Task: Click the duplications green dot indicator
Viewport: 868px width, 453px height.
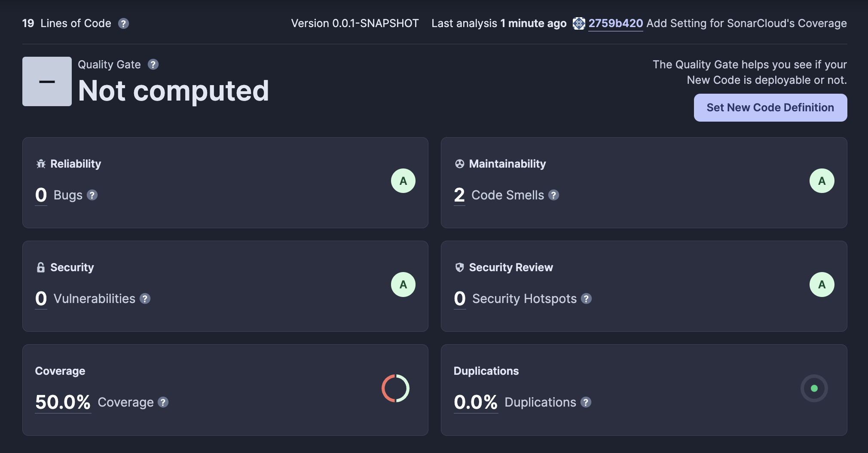Action: point(814,389)
